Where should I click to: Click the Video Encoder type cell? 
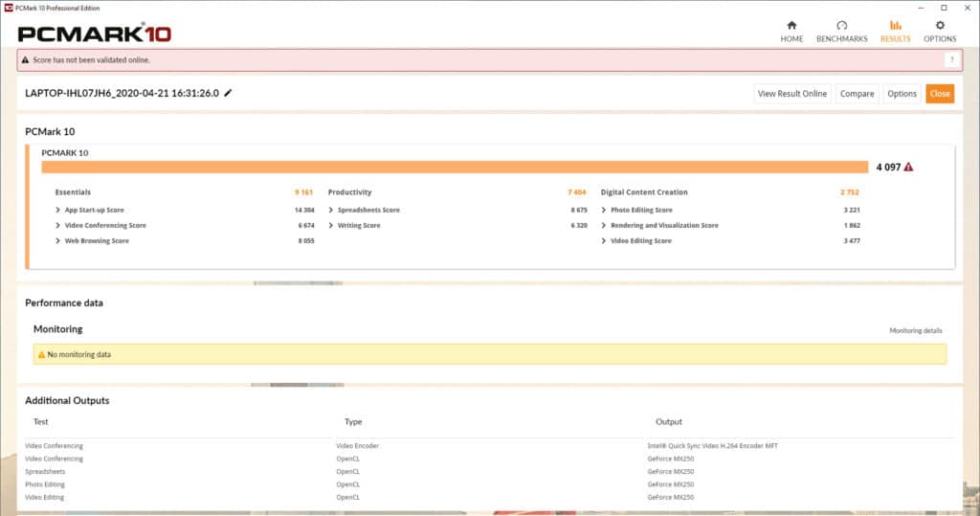[x=358, y=446]
